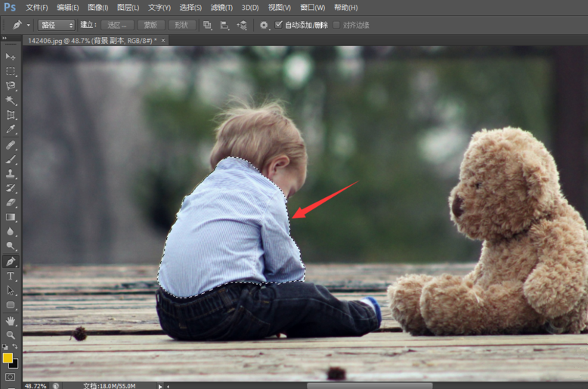Open the gear options dropdown
Screen dimensions: 588x389
click(x=265, y=25)
